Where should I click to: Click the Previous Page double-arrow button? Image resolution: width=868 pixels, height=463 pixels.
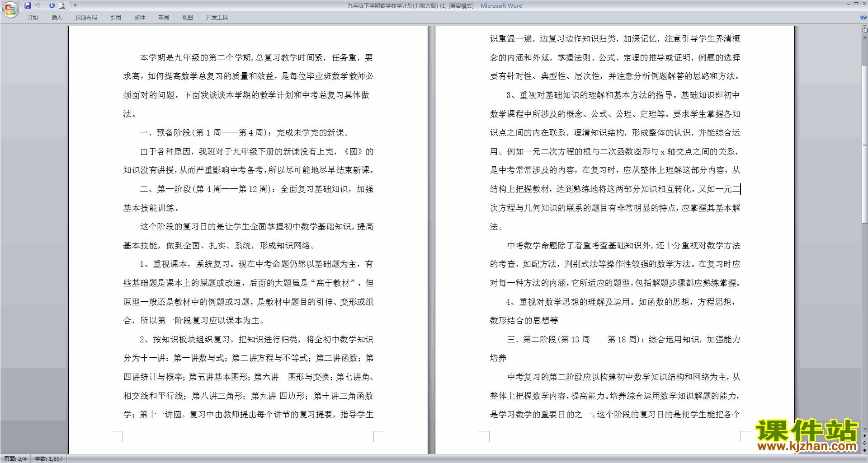tap(864, 436)
